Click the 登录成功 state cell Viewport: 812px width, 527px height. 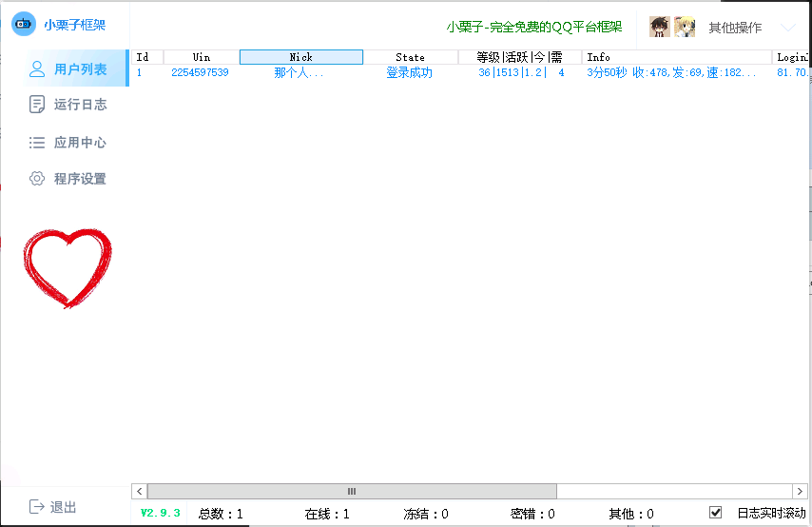coord(409,72)
